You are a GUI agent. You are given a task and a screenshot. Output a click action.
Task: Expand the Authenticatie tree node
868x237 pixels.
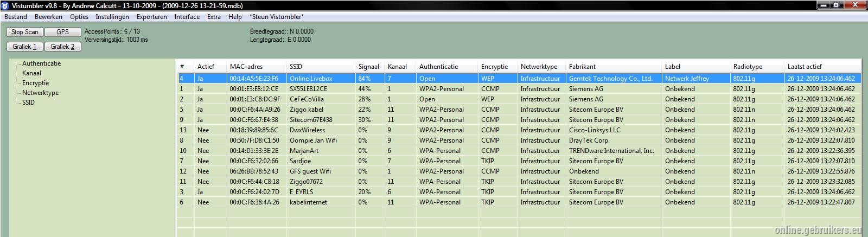click(41, 63)
